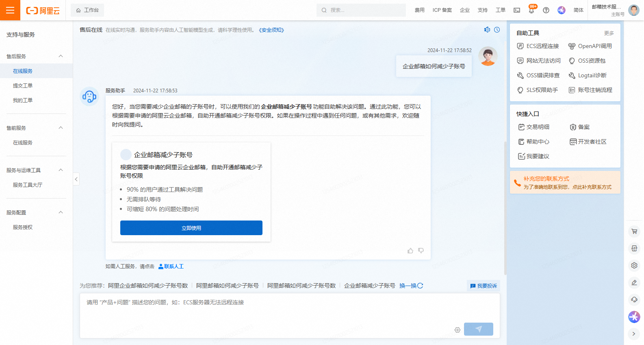Click the header search box

pyautogui.click(x=361, y=10)
